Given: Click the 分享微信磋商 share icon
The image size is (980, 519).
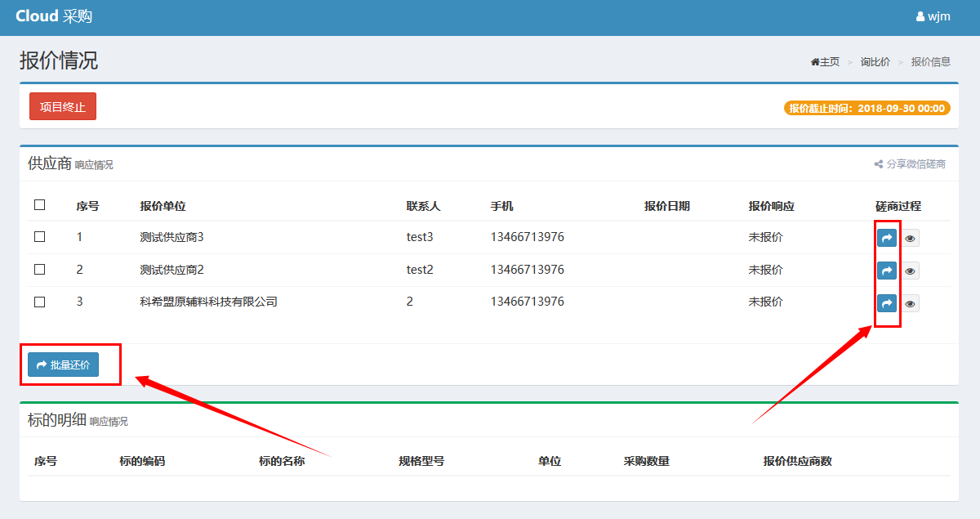Looking at the screenshot, I should click(x=879, y=164).
